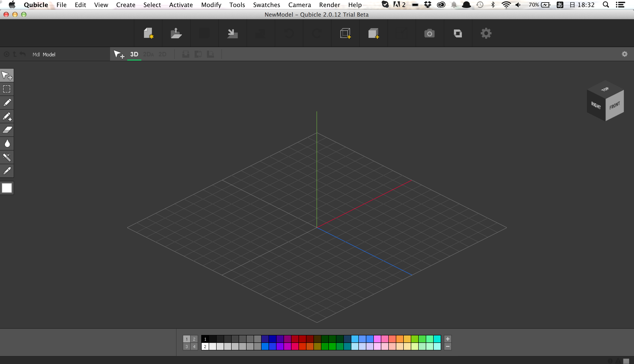
Task: Open Dropbox menu bar icon
Action: [428, 5]
